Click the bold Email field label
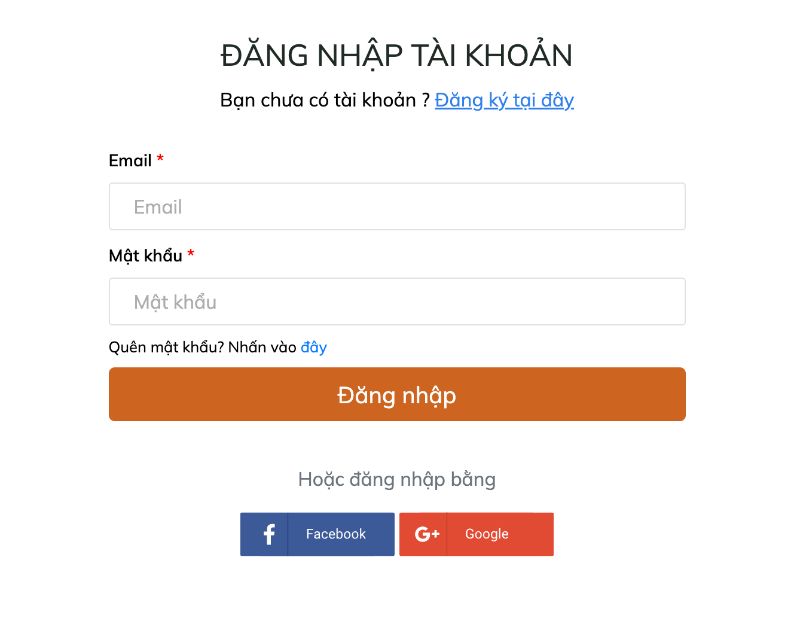This screenshot has height=627, width=800. pos(130,160)
